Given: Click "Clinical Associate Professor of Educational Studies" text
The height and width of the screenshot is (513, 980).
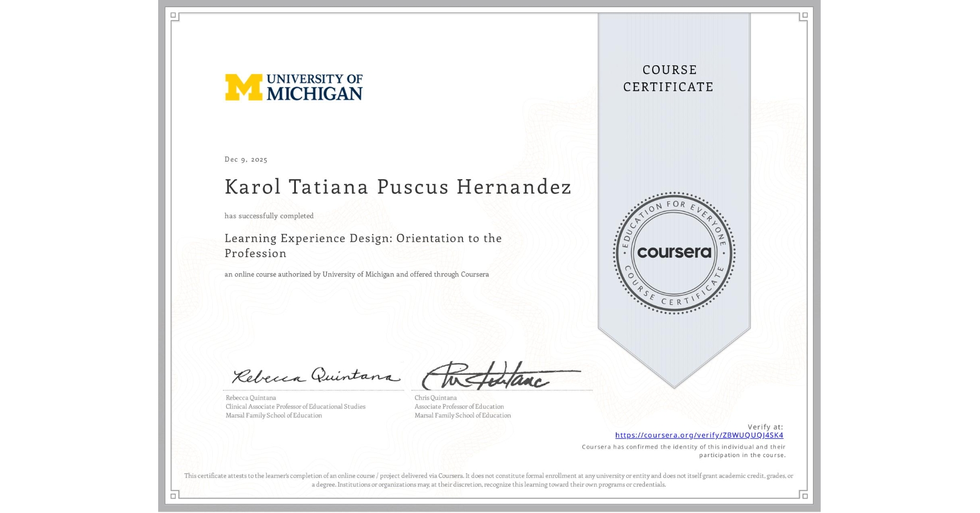Looking at the screenshot, I should coord(295,407).
